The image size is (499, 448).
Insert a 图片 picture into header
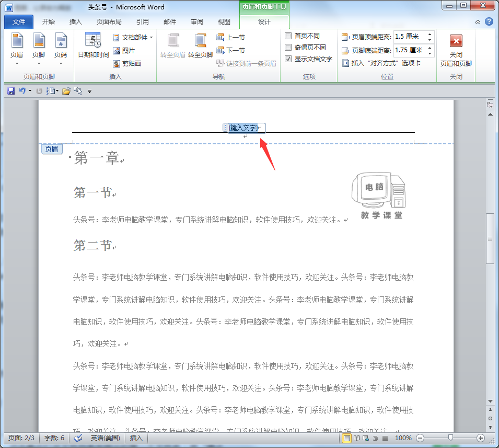tap(124, 51)
